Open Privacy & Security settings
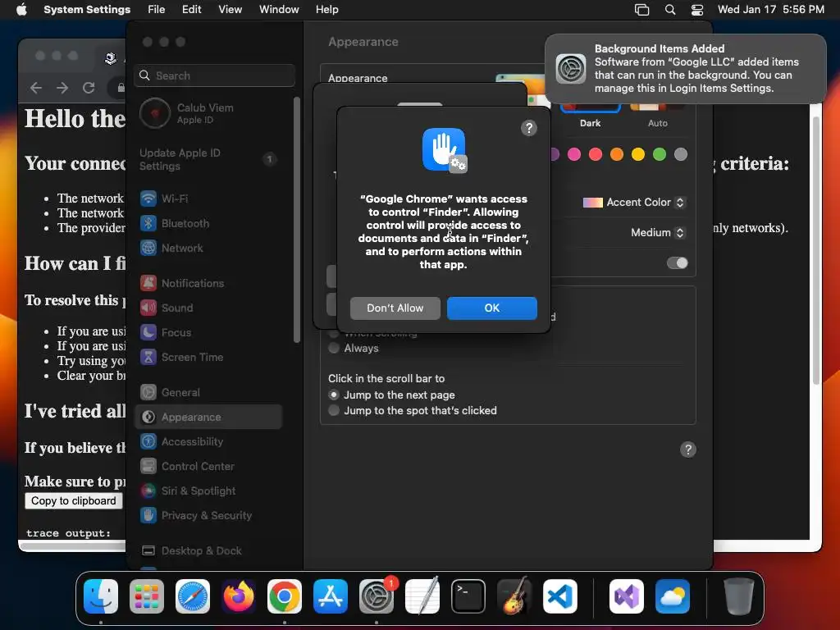This screenshot has height=630, width=840. [x=210, y=516]
